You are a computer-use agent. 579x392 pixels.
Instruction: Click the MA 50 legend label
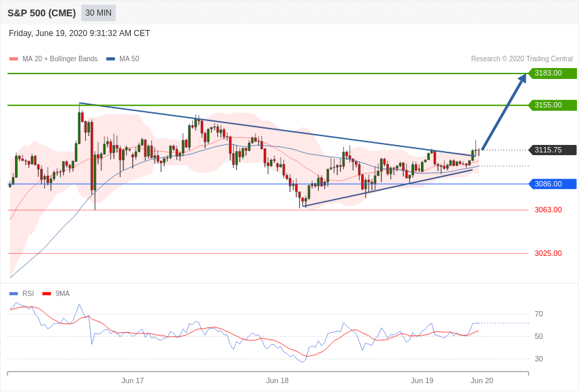coord(129,59)
